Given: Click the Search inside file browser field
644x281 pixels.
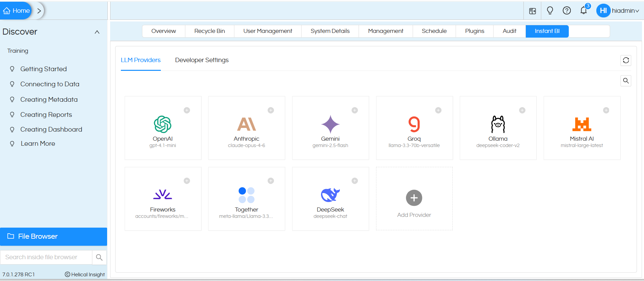Looking at the screenshot, I should click(x=46, y=257).
